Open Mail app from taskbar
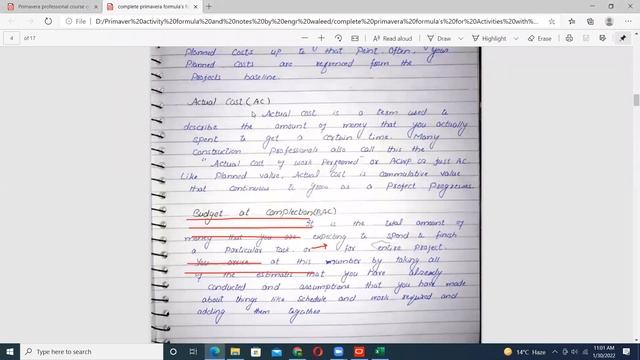 (277, 351)
